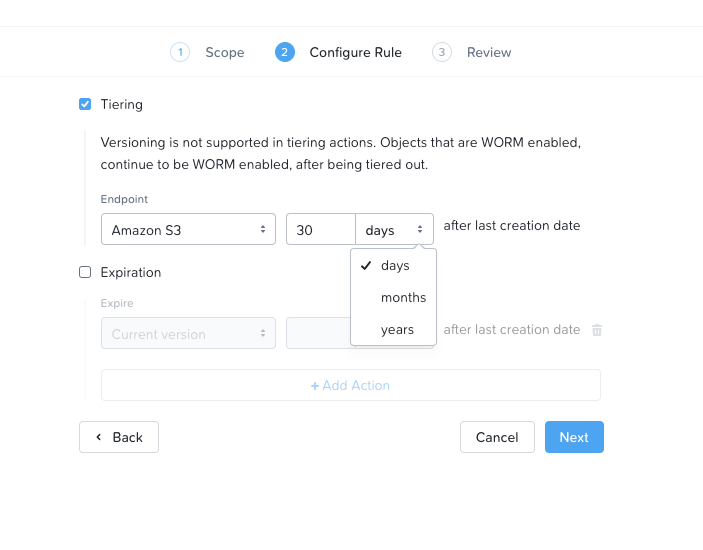Uncheck the Tiering checkbox
This screenshot has height=550, width=703.
click(x=85, y=104)
